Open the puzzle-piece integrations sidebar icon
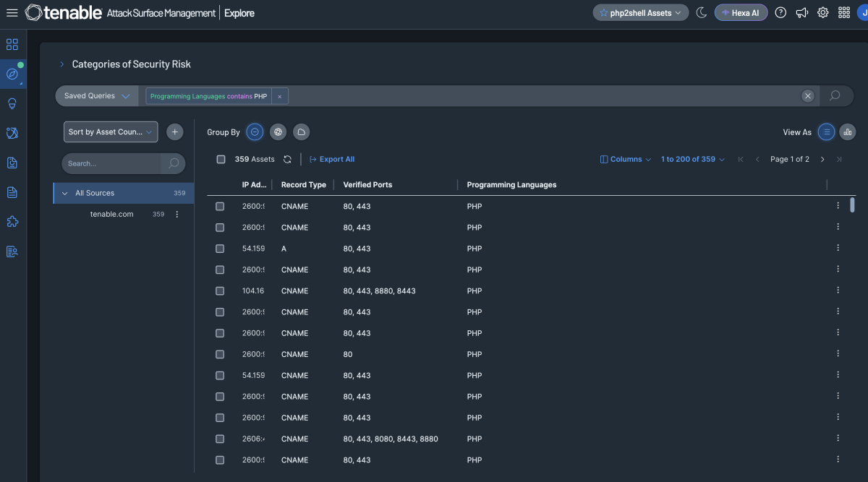This screenshot has width=868, height=482. (x=12, y=222)
